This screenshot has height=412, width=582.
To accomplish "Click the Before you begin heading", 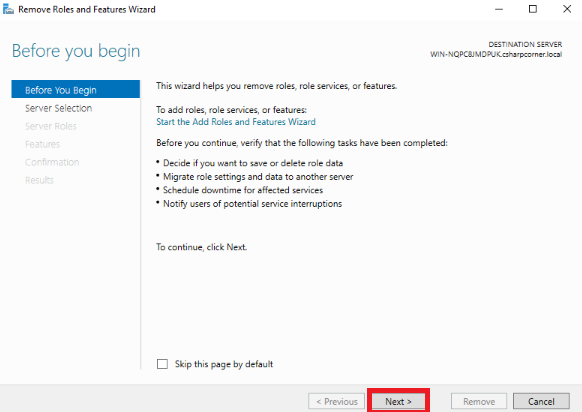I will [x=76, y=51].
